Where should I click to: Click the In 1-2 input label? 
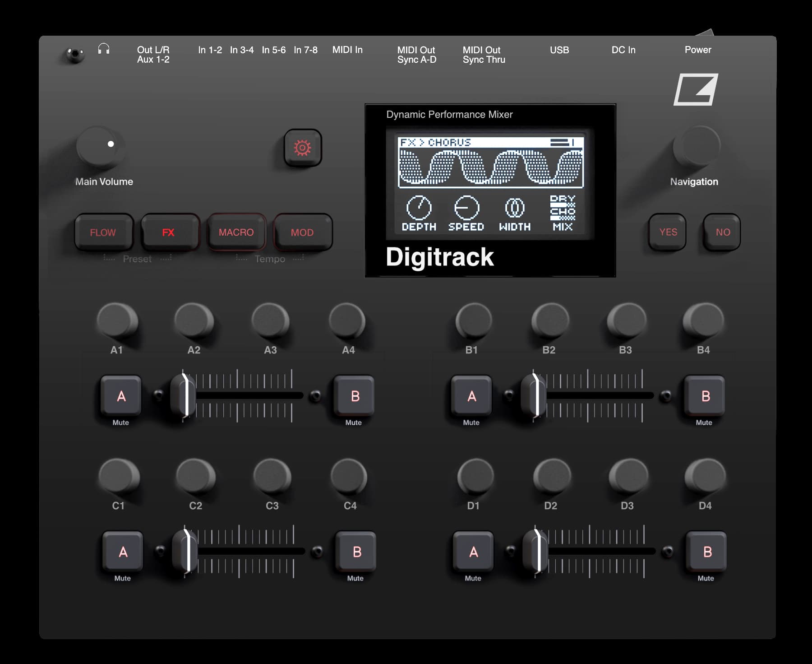tap(210, 50)
